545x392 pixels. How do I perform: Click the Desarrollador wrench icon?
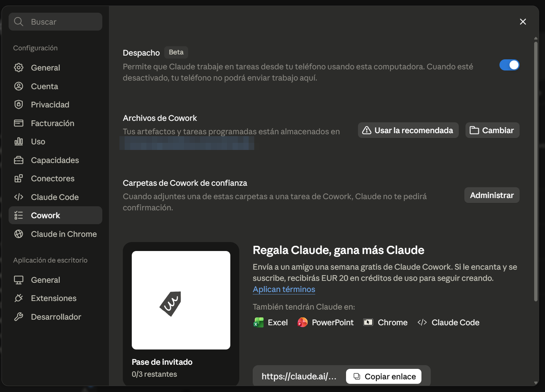click(x=19, y=317)
